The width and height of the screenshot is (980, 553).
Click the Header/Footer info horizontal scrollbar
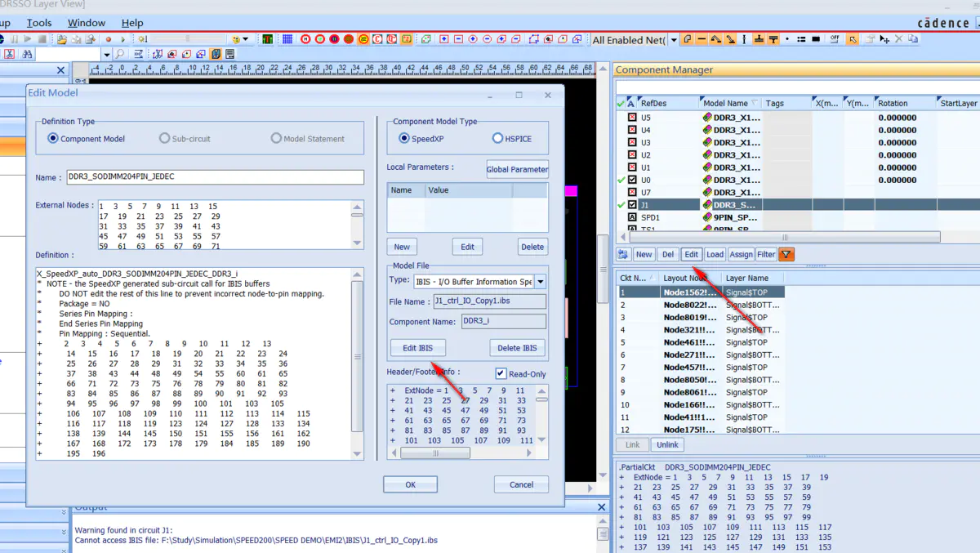point(434,453)
